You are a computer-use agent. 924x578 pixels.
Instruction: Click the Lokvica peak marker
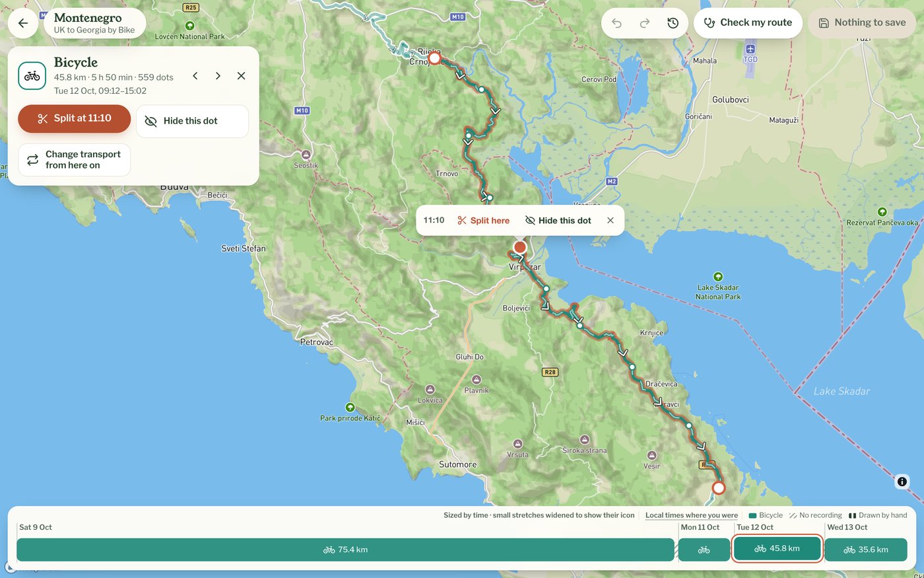click(430, 390)
